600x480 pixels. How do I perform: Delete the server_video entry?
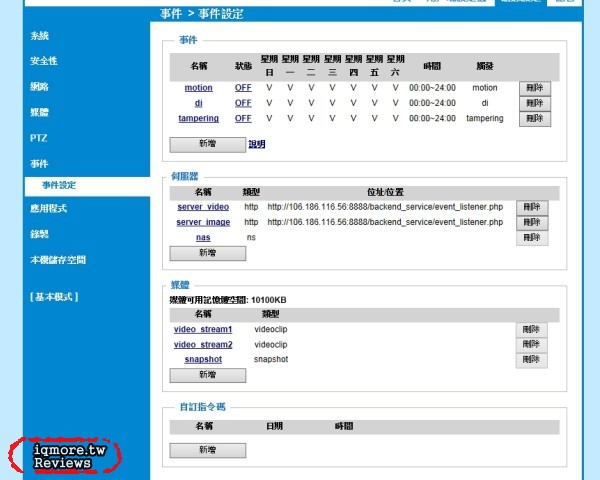532,207
